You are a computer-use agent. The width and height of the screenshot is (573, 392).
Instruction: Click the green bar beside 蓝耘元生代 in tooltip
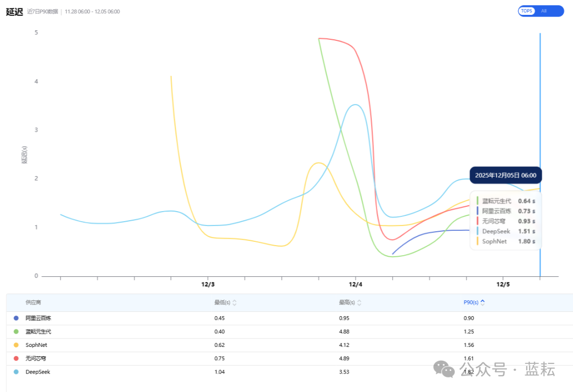click(x=477, y=201)
